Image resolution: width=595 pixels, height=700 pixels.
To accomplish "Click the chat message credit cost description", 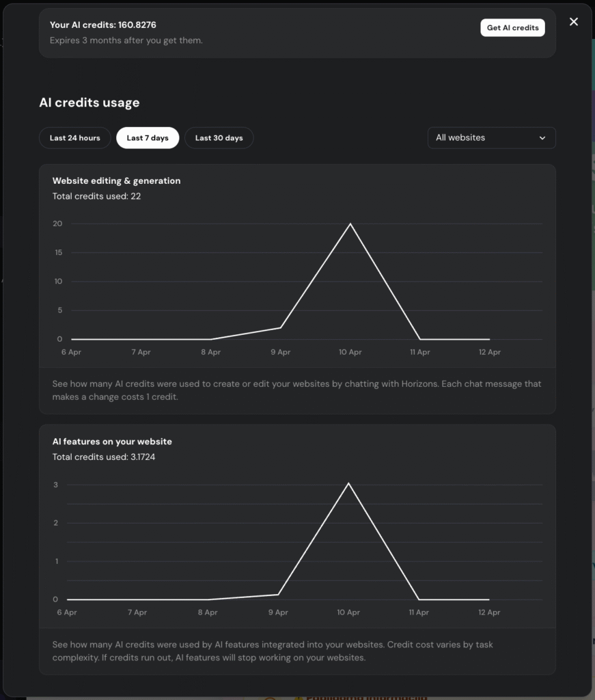I will tap(298, 390).
